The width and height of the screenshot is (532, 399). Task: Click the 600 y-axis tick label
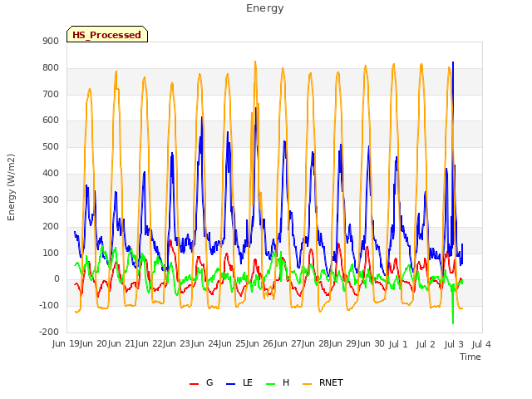pos(51,120)
